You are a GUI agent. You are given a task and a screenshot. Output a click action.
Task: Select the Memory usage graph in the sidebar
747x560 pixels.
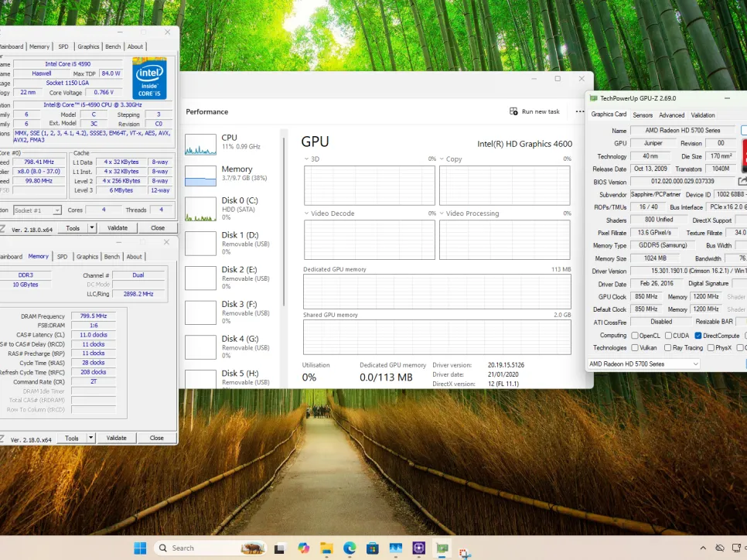200,176
